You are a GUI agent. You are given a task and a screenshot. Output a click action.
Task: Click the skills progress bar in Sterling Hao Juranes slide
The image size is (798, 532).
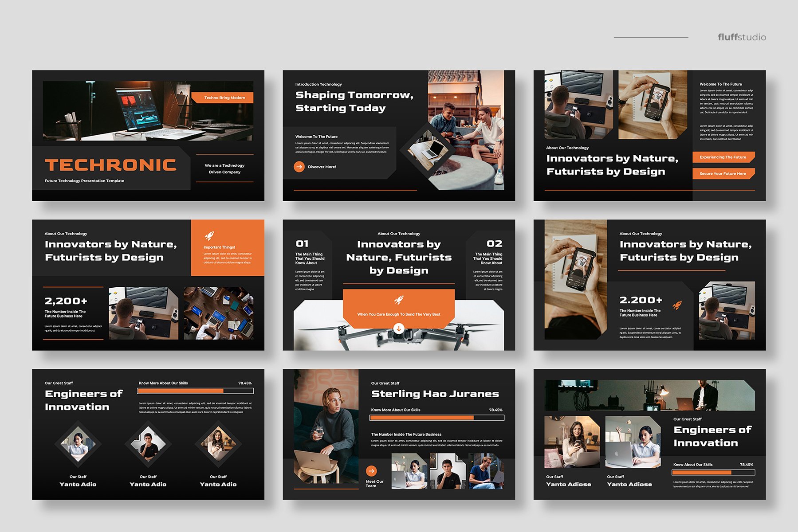[436, 418]
